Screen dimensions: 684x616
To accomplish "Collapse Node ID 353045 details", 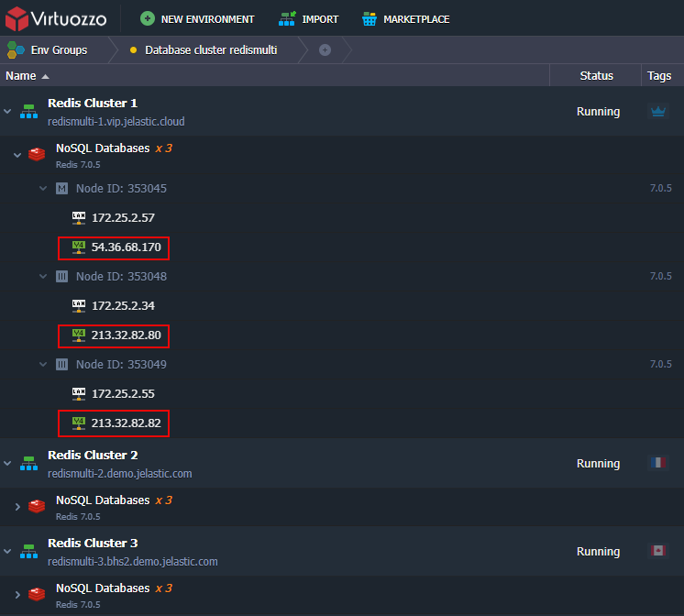I will (x=43, y=189).
